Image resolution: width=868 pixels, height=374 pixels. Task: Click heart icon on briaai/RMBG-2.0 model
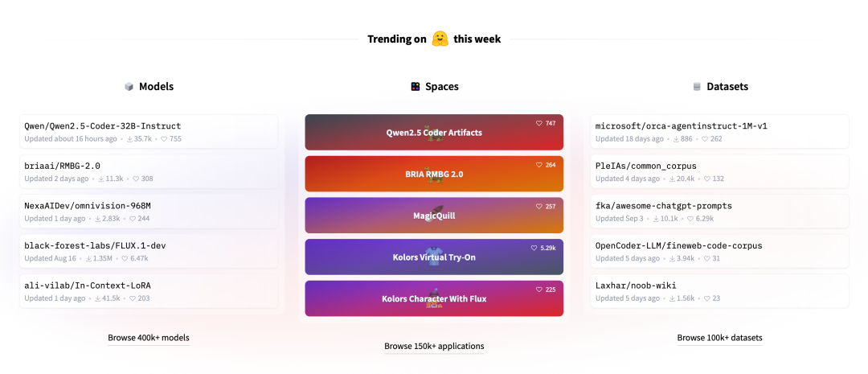(x=135, y=179)
